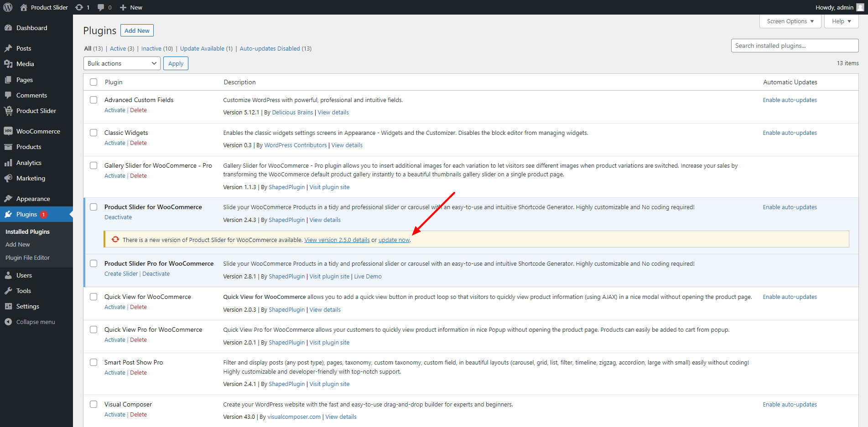This screenshot has width=868, height=427.
Task: Click the WooCommerce icon in sidebar
Action: click(8, 131)
